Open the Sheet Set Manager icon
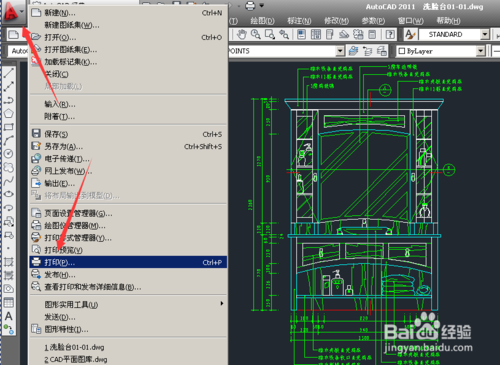 pos(344,34)
